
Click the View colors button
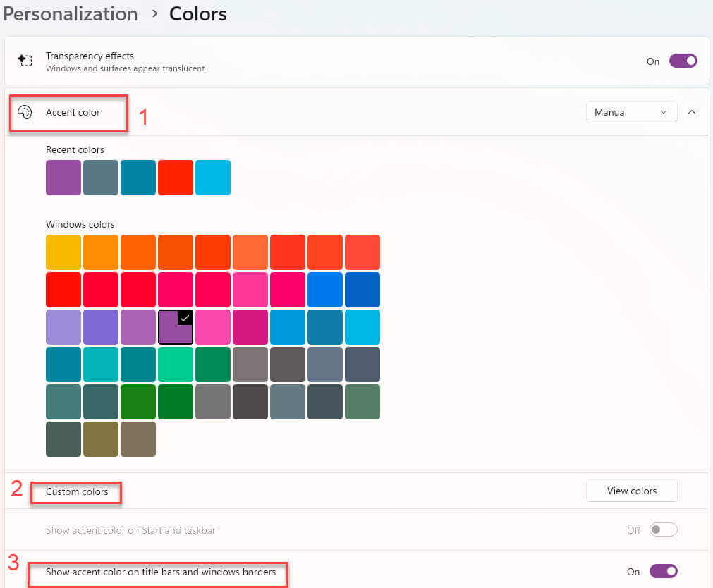[x=631, y=491]
